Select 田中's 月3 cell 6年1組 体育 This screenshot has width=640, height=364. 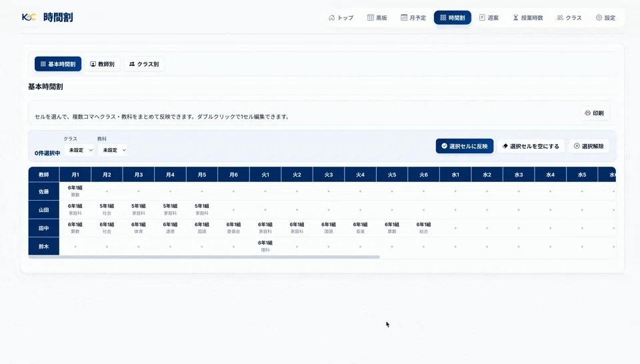pos(139,228)
